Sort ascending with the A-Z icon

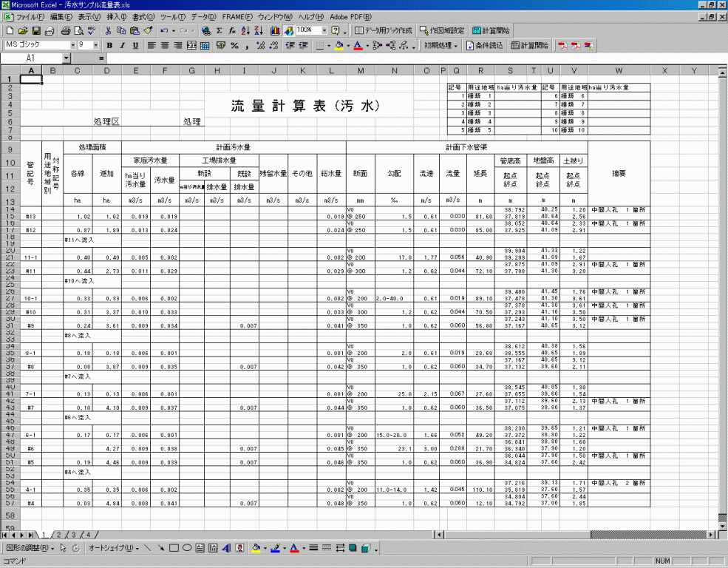tap(245, 30)
